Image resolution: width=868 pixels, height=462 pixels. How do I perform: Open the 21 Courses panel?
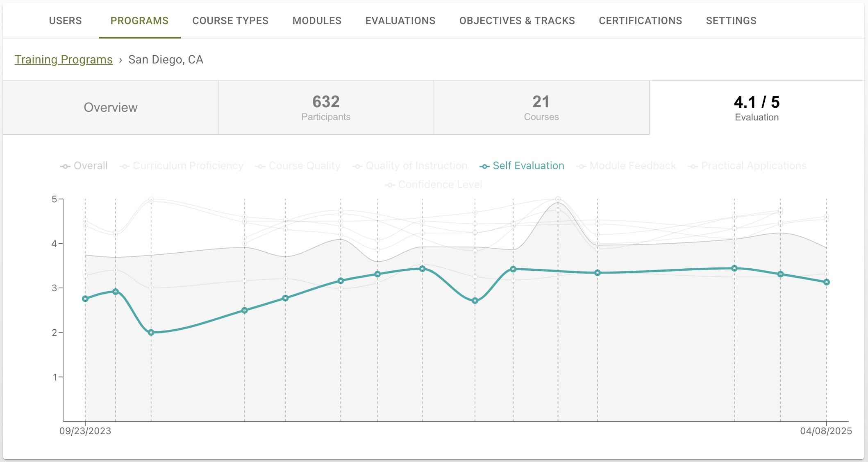541,108
